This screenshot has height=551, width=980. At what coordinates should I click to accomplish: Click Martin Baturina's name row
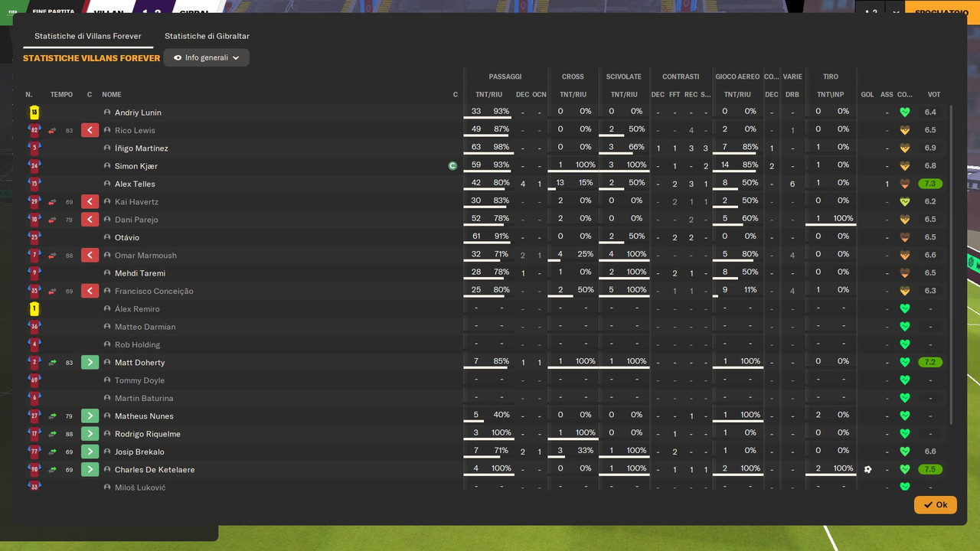pyautogui.click(x=144, y=398)
